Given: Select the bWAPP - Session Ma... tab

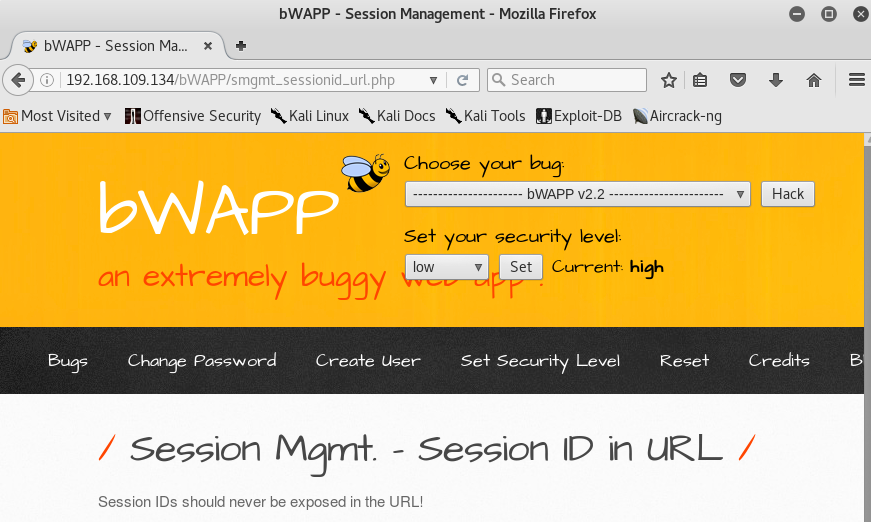Looking at the screenshot, I should point(115,46).
